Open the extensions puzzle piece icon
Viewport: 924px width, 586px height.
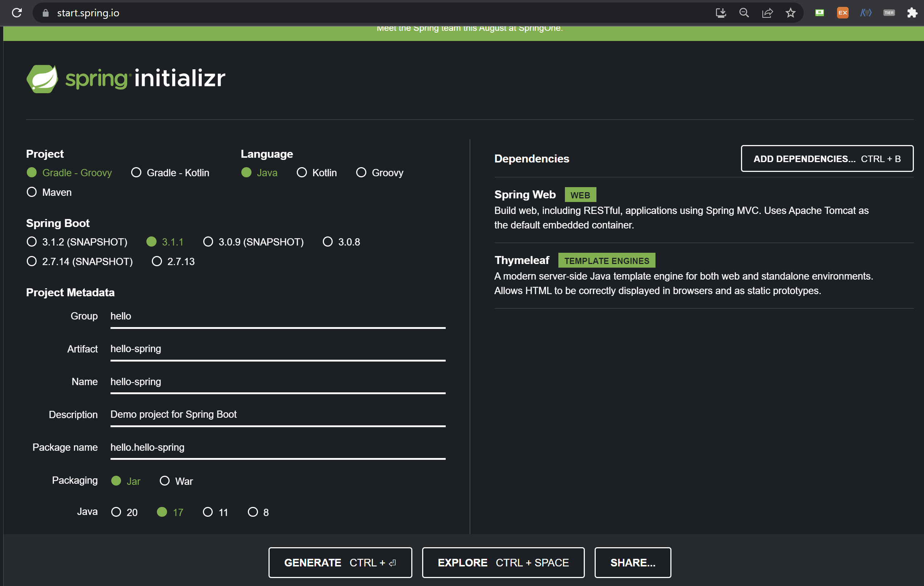click(912, 13)
